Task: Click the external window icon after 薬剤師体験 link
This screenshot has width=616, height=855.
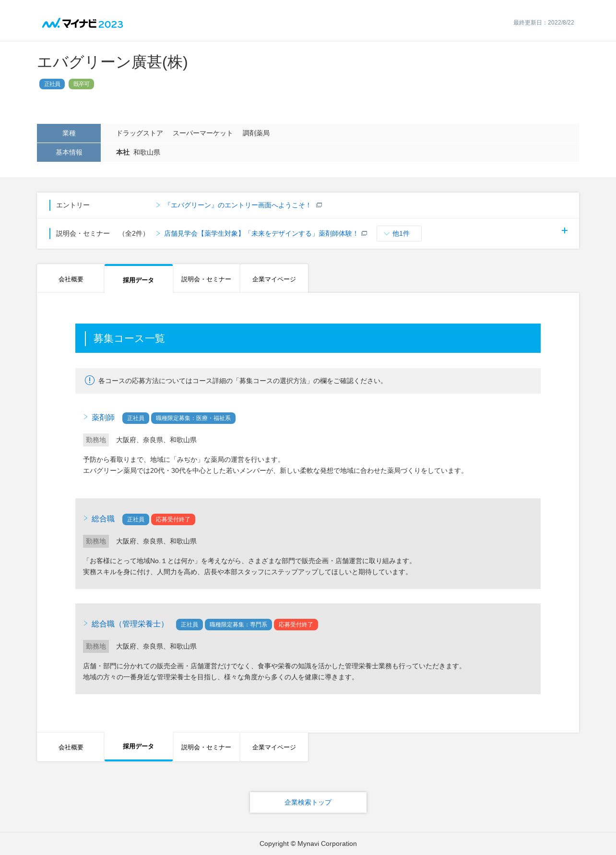Action: pyautogui.click(x=364, y=234)
